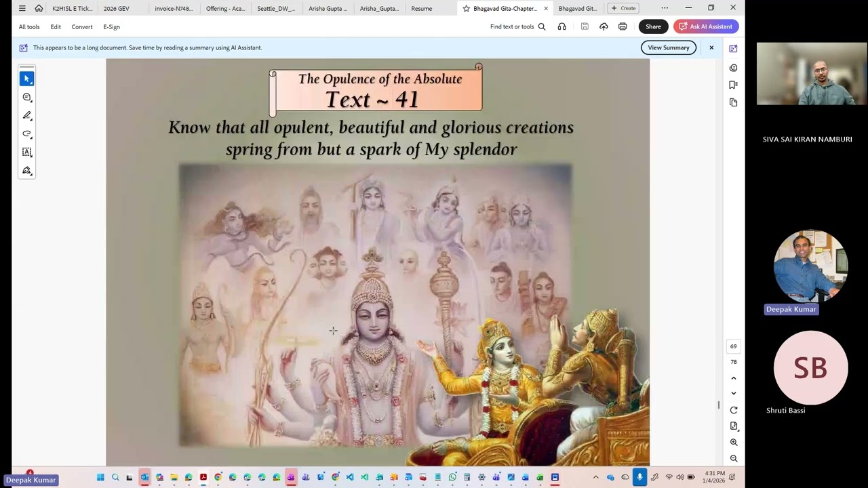The width and height of the screenshot is (868, 488).
Task: Click the rotate page icon
Action: click(733, 410)
